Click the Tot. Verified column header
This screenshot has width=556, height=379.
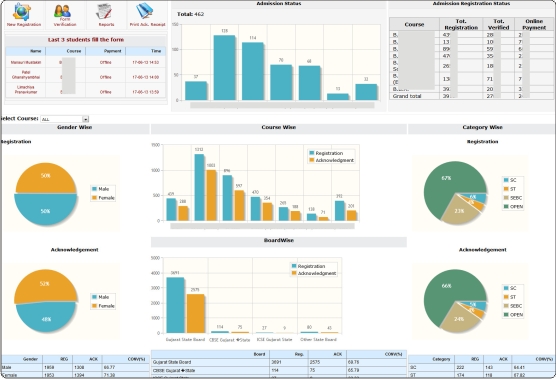coord(499,24)
